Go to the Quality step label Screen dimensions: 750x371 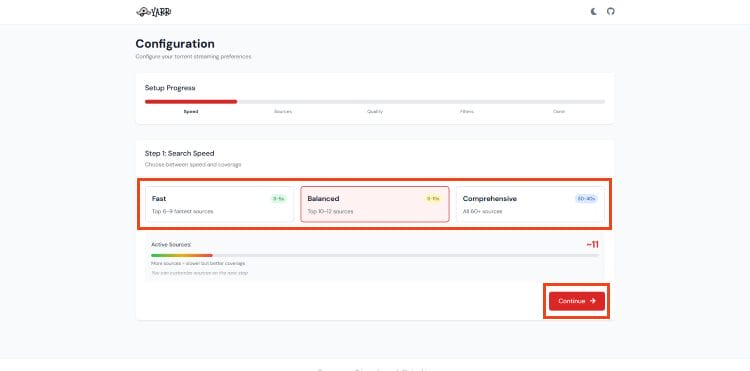(x=375, y=111)
